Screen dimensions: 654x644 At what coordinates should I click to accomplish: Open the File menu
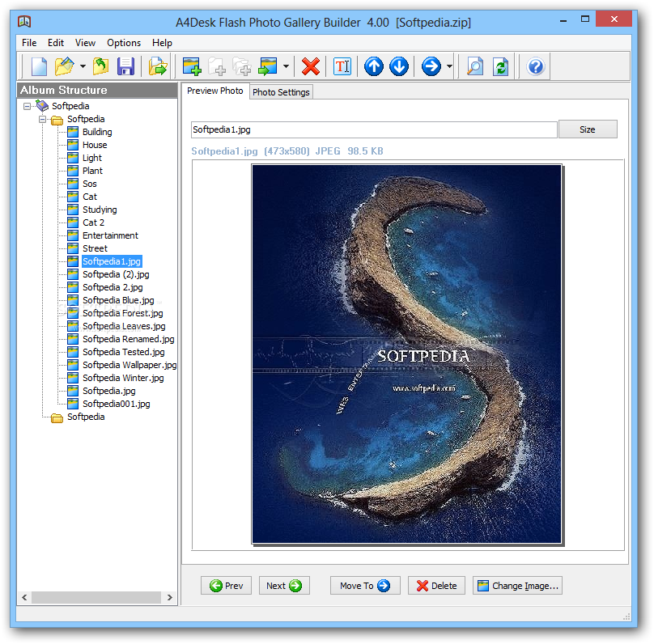(x=29, y=43)
